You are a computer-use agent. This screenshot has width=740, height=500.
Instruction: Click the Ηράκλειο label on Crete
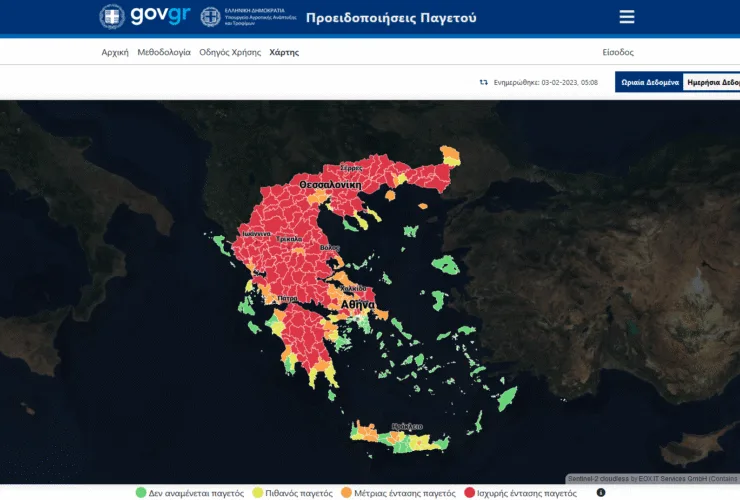click(407, 427)
